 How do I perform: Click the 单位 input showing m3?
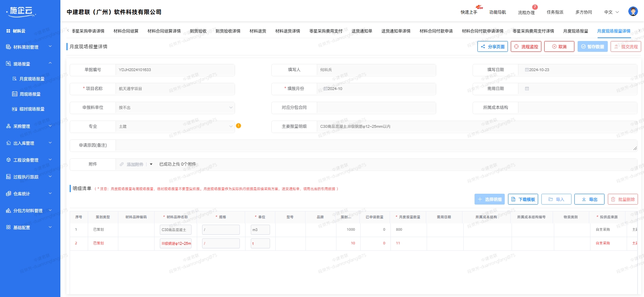coord(260,230)
